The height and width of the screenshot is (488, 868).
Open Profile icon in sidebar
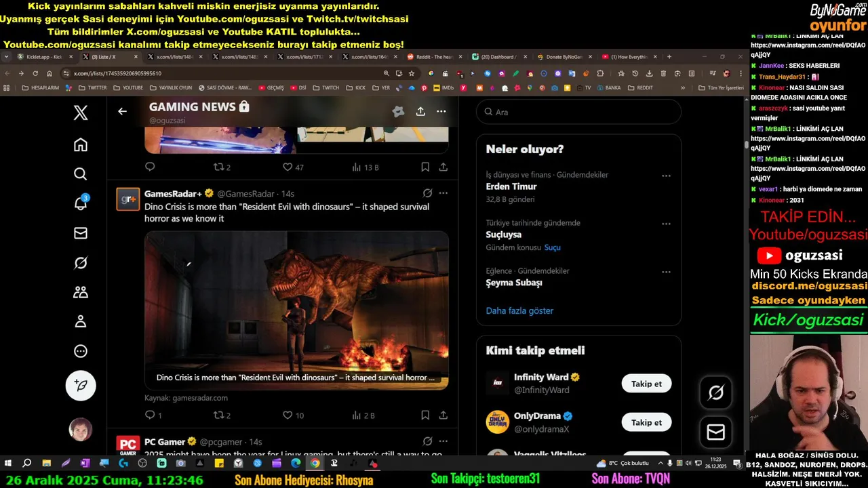(x=81, y=321)
